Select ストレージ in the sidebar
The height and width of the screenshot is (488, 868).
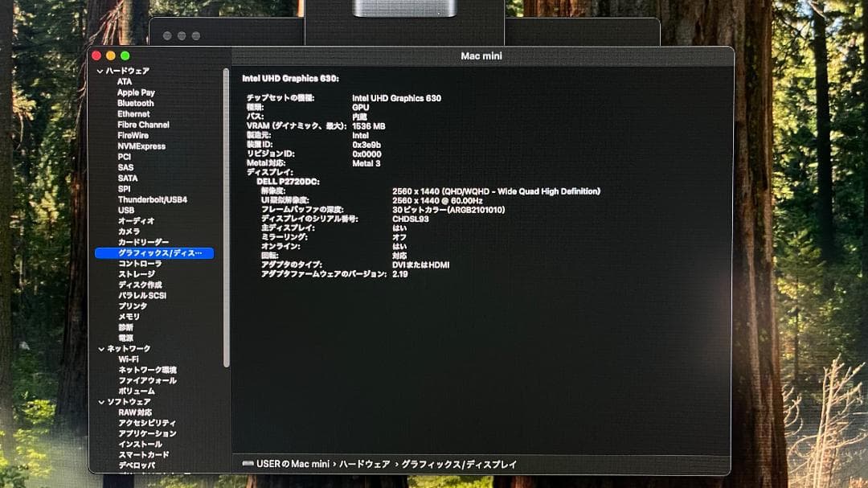(137, 274)
